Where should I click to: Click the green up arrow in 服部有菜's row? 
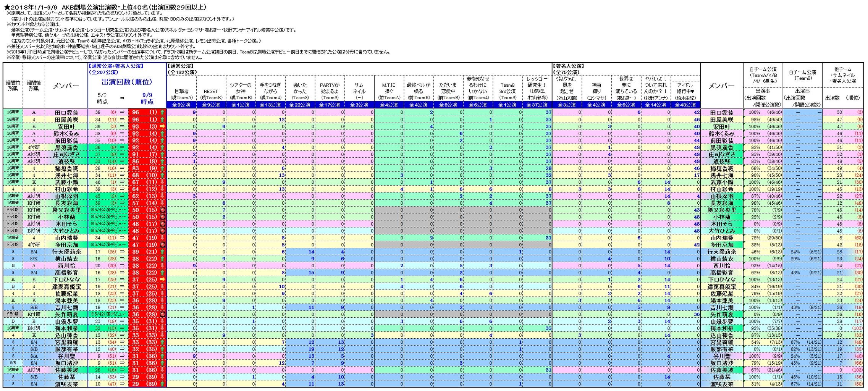(x=162, y=349)
